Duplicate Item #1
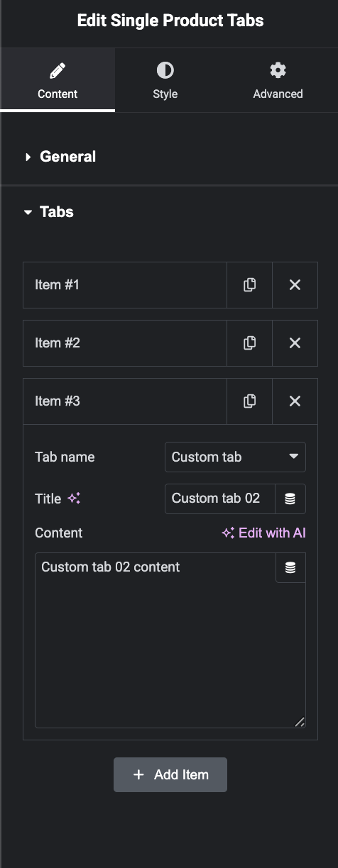 point(249,285)
